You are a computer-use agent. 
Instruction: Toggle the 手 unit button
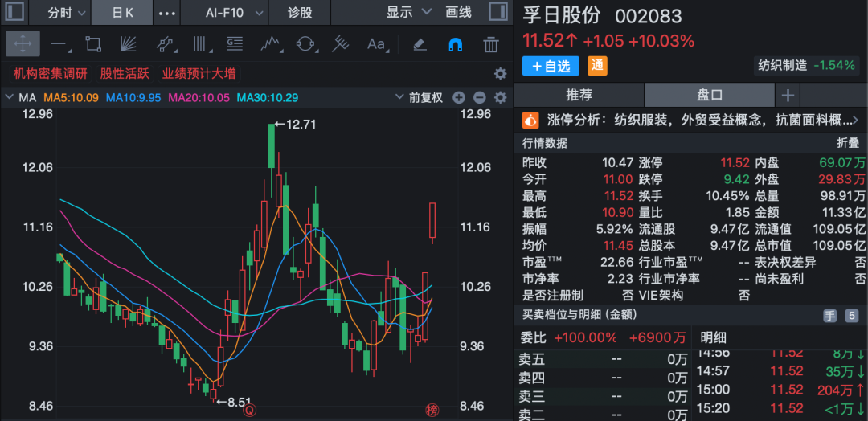[x=829, y=316]
